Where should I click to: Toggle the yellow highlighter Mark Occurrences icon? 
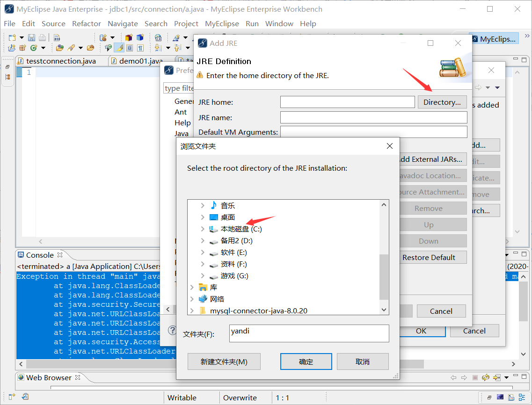pos(119,47)
